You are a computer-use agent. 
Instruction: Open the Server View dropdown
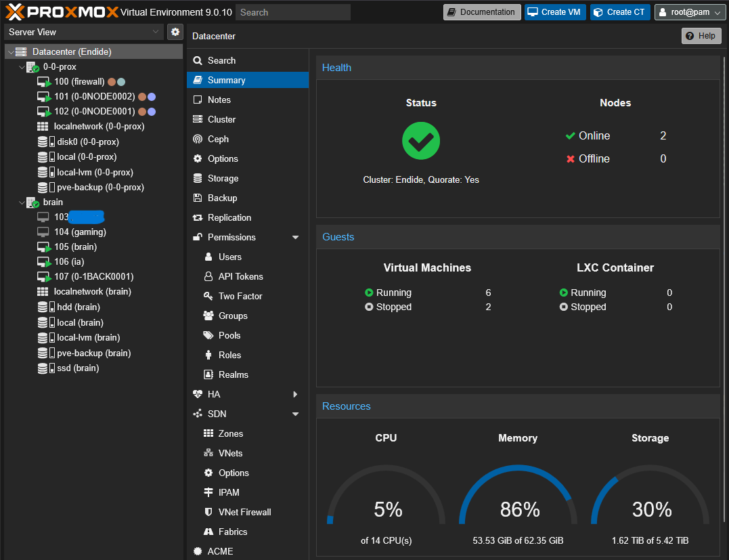84,32
